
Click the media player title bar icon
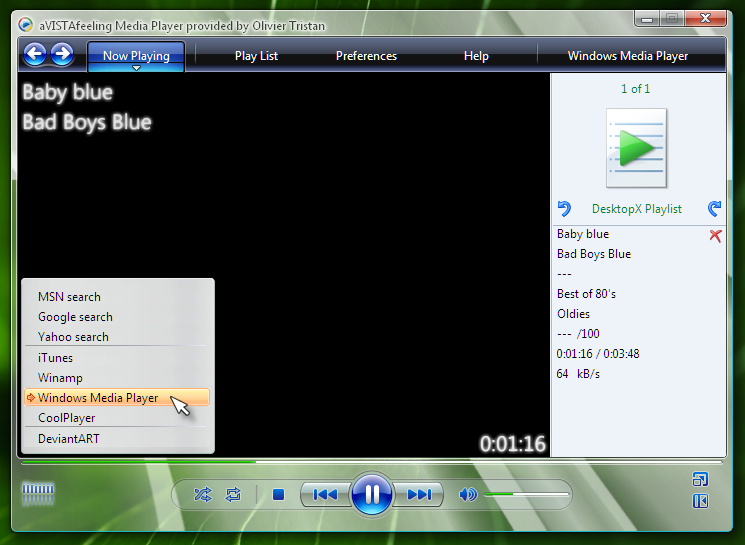[x=26, y=25]
